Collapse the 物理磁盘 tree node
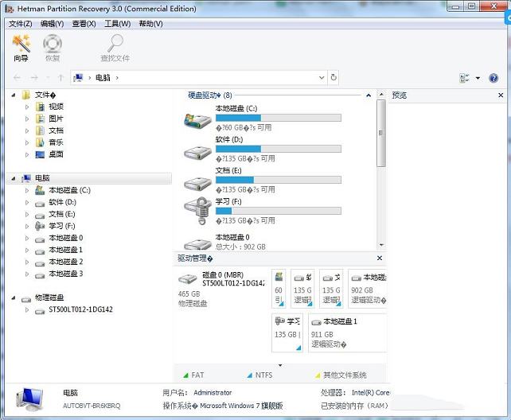The width and height of the screenshot is (511, 420). coord(14,297)
